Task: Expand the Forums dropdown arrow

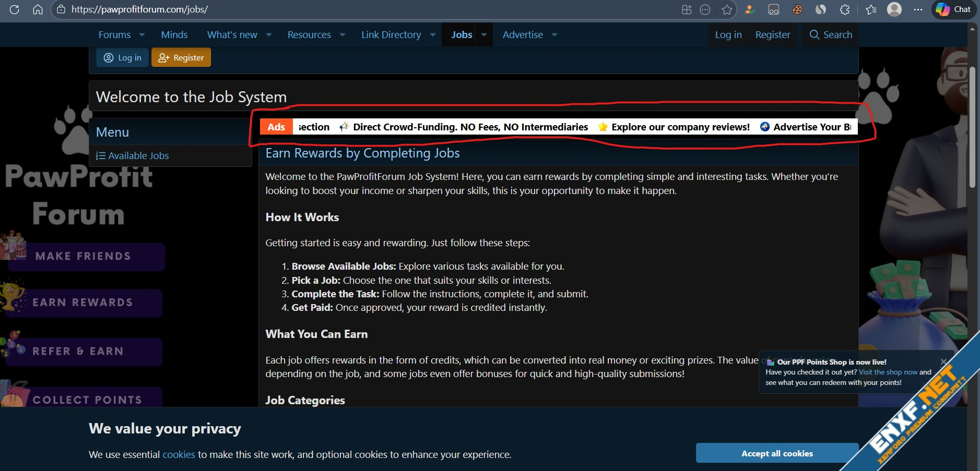Action: 142,35
